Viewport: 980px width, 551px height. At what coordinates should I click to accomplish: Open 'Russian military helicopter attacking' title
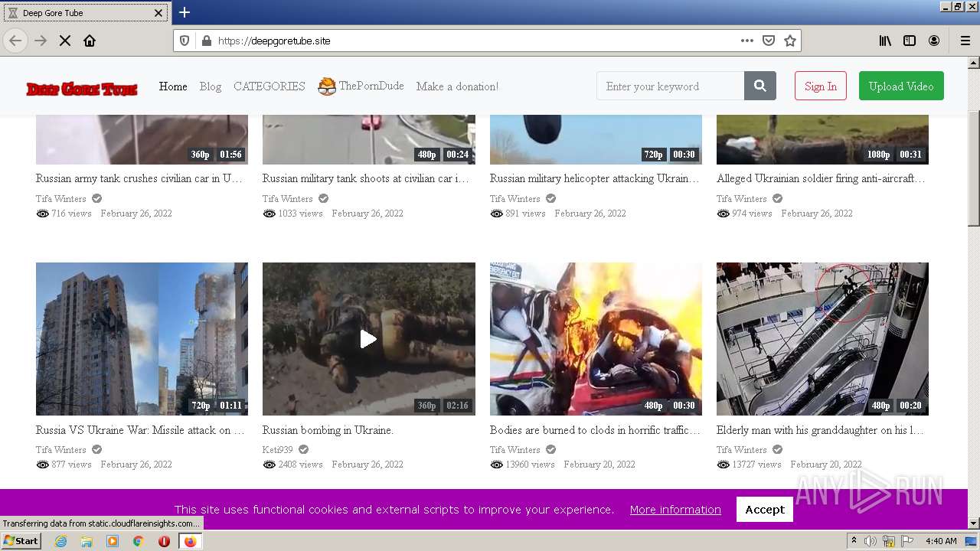pos(595,178)
